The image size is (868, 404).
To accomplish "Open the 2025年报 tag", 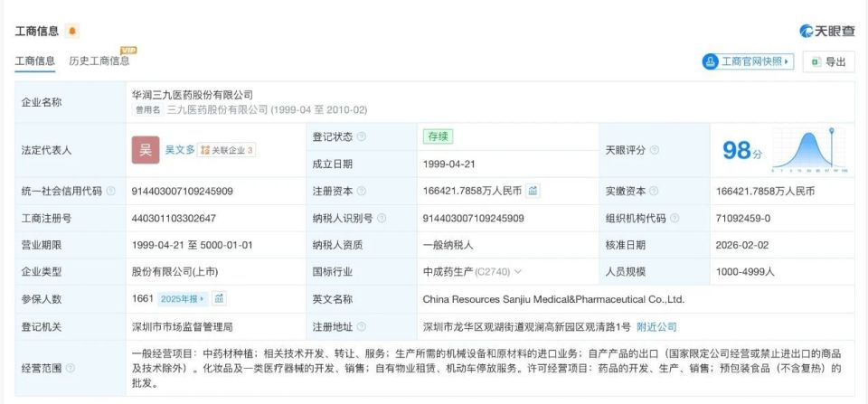I will 182,299.
